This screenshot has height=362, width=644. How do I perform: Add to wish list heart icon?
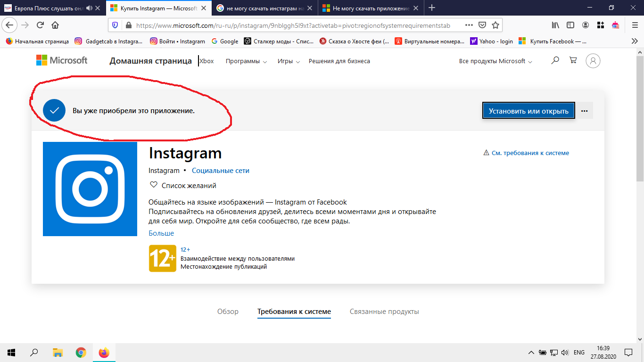pyautogui.click(x=153, y=185)
